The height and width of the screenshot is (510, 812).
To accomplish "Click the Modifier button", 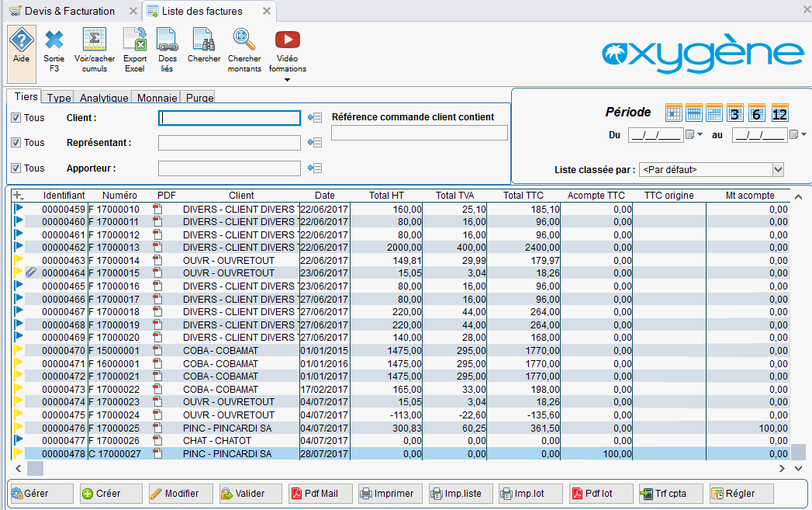I will click(181, 494).
